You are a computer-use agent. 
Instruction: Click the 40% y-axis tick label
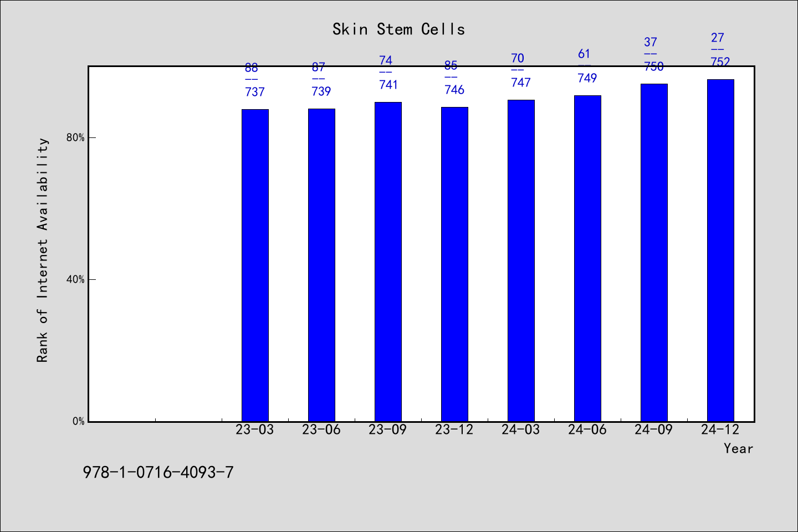[75, 279]
